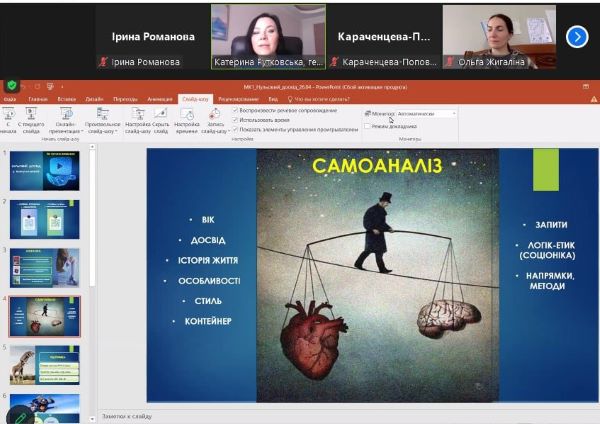Open the Animation ribbon tab
This screenshot has height=424, width=600.
click(158, 100)
